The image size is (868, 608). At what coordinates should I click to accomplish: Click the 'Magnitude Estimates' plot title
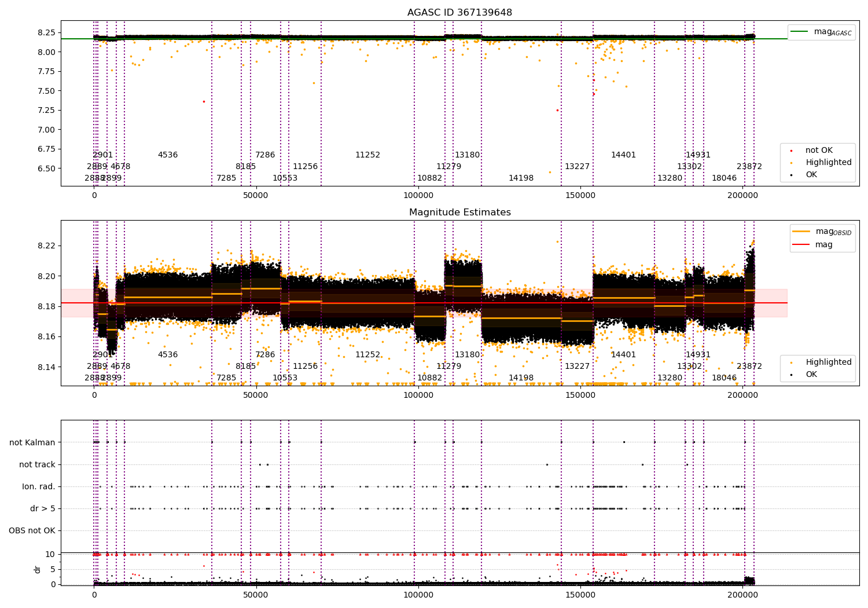pyautogui.click(x=460, y=212)
